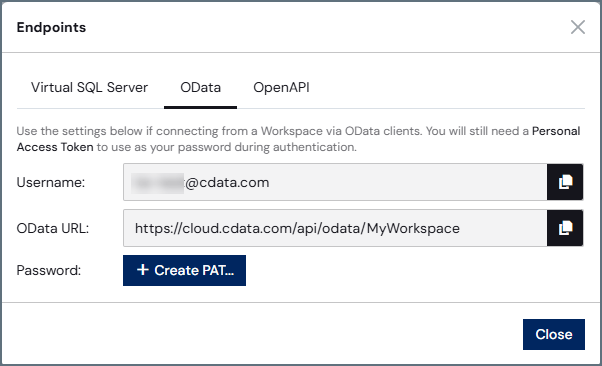Click the Username: label
This screenshot has width=602, height=366.
51,182
